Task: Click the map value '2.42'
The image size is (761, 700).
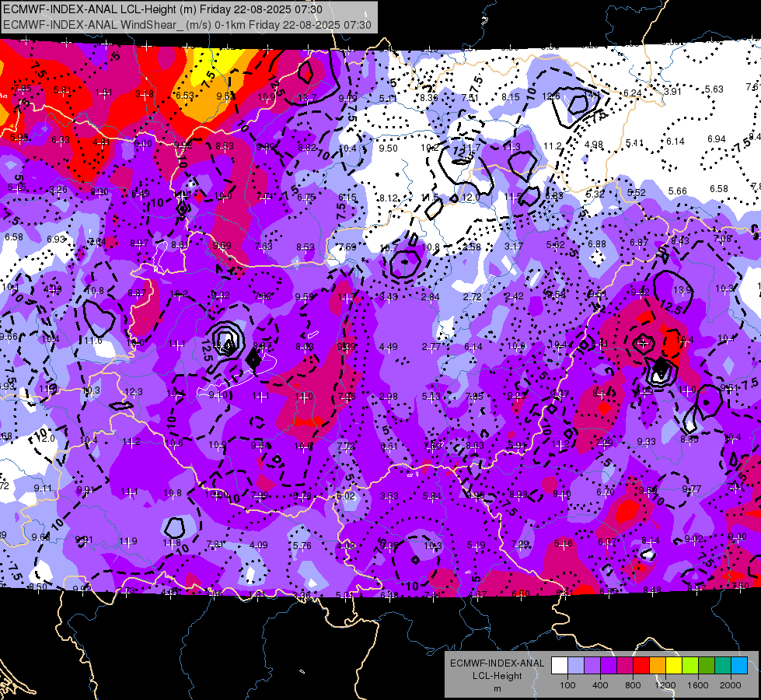Action: [x=514, y=296]
